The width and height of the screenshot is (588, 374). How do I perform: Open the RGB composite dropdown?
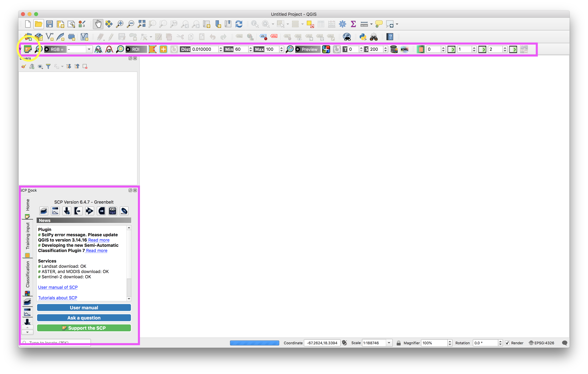pos(89,49)
